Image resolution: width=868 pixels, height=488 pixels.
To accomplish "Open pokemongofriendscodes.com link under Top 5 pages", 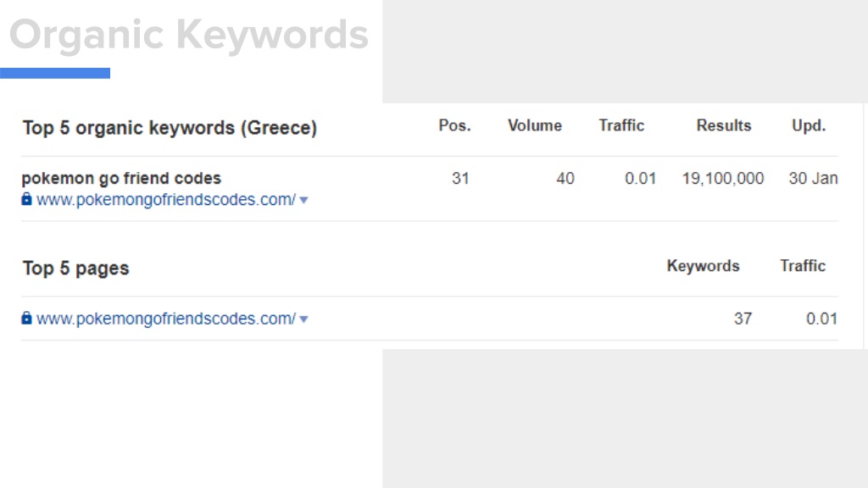I will tap(166, 319).
